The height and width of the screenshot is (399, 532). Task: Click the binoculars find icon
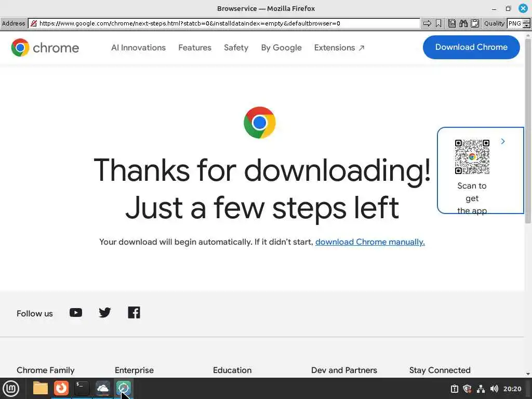tap(463, 23)
